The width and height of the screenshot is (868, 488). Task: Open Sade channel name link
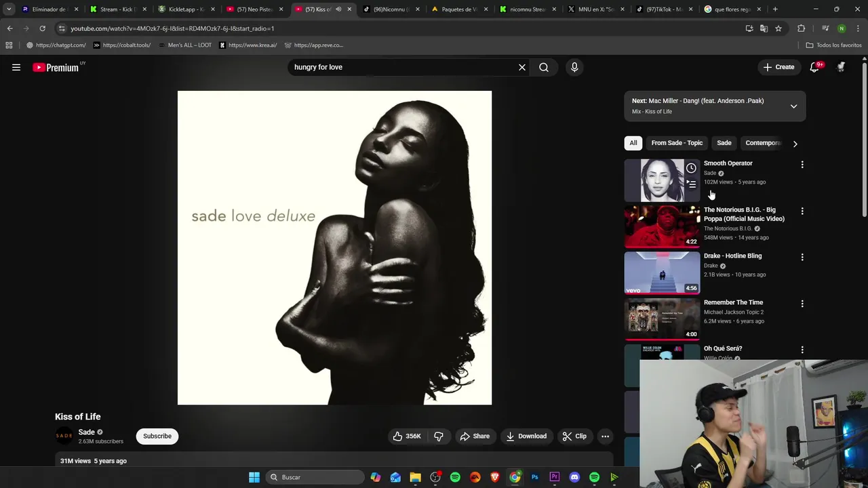coord(86,432)
